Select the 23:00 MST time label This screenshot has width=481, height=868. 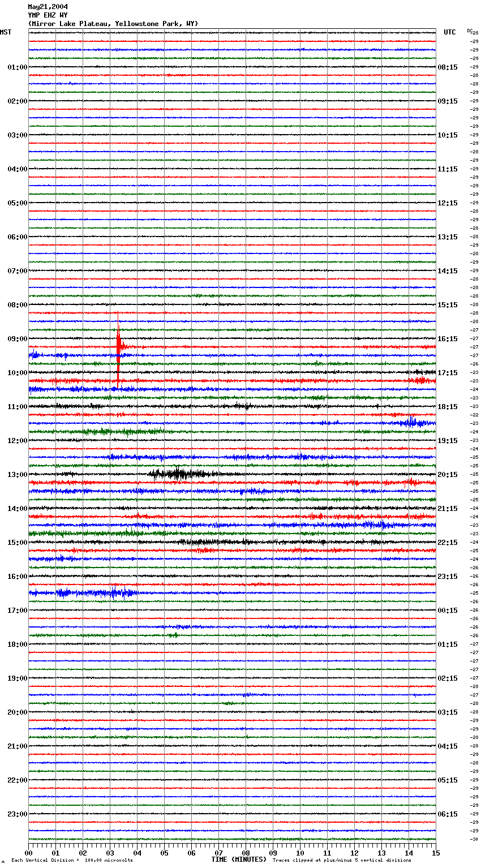[x=18, y=814]
